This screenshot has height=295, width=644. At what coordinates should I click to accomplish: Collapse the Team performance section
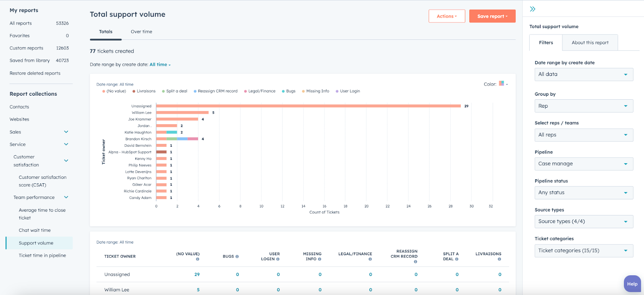tap(66, 197)
